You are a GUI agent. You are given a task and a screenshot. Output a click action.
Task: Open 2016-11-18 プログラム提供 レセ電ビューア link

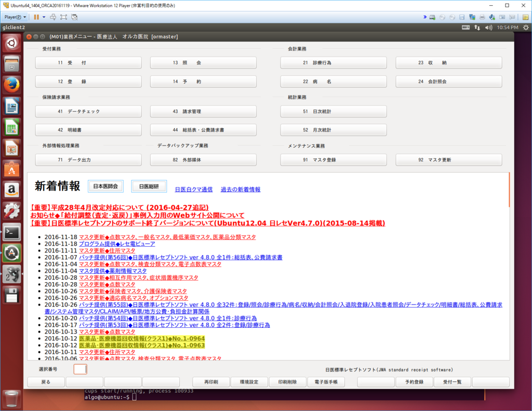(117, 244)
